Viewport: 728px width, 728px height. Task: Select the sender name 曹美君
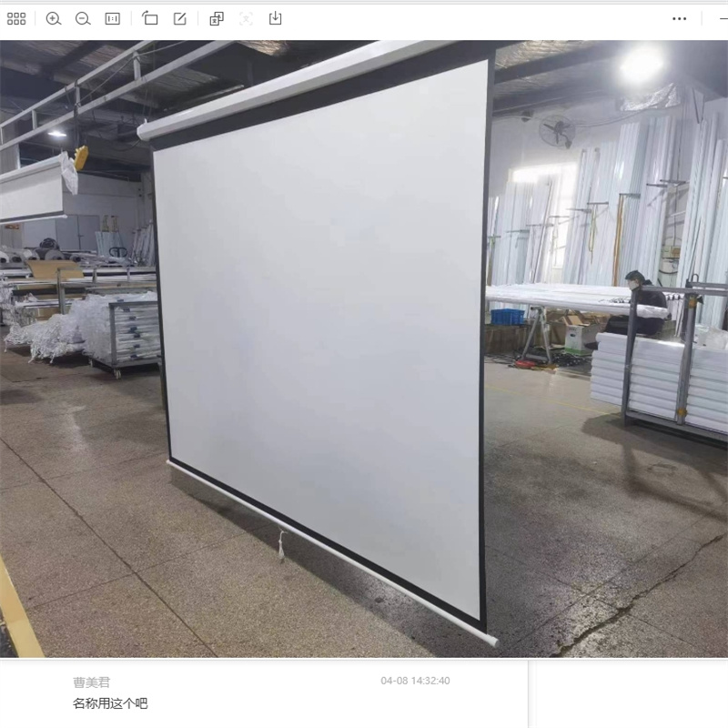(92, 682)
